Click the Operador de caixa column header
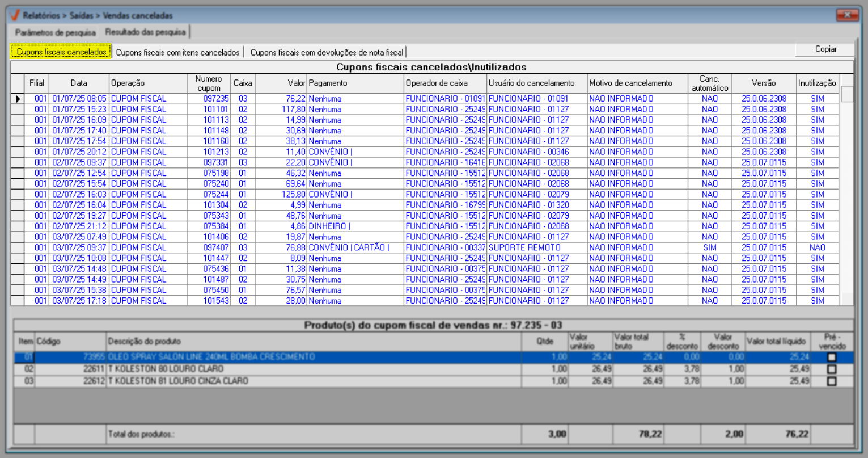This screenshot has height=458, width=868. pos(437,83)
